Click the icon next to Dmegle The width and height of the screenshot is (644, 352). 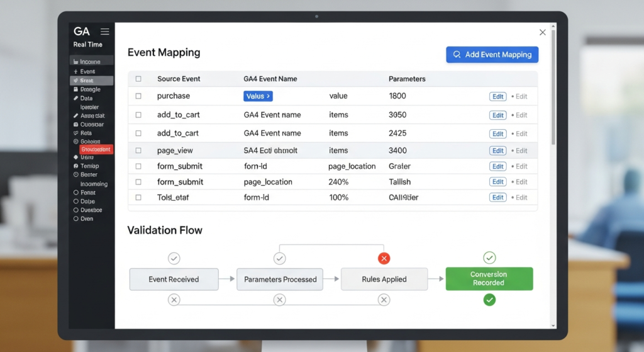(75, 89)
